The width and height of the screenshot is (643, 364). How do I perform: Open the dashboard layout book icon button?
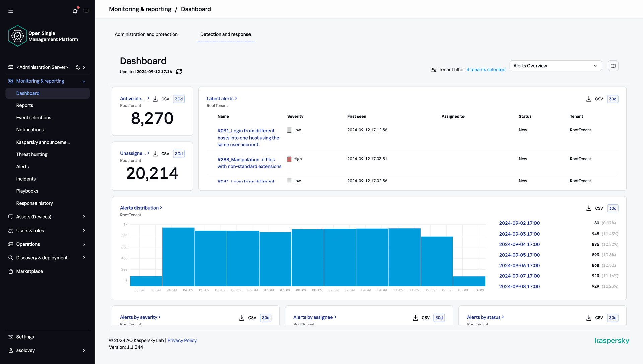613,66
